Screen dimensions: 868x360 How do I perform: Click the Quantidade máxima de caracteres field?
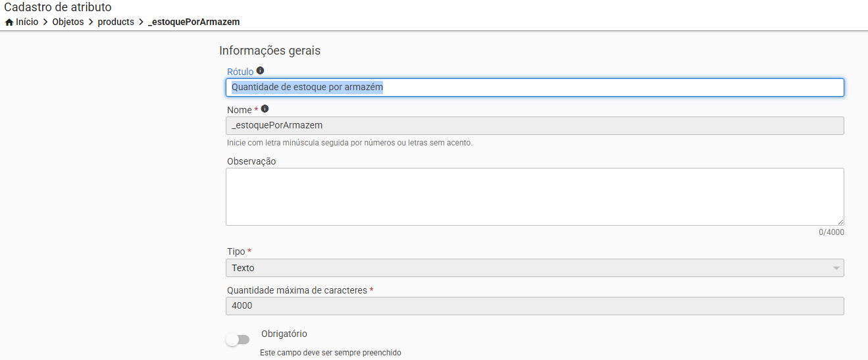(x=534, y=306)
